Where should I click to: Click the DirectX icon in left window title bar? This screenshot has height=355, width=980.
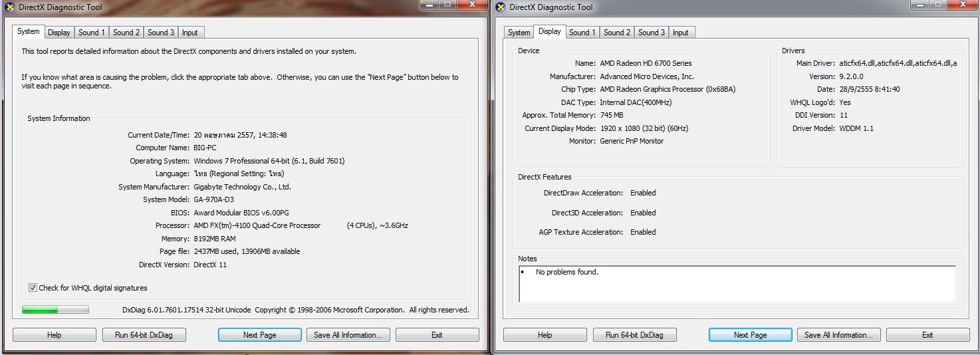9,7
